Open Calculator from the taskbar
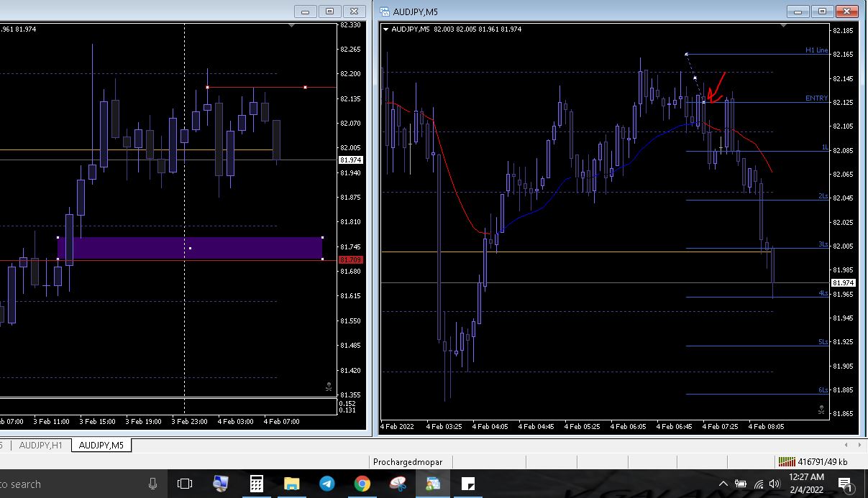Viewport: 868px width, 498px height. tap(257, 484)
